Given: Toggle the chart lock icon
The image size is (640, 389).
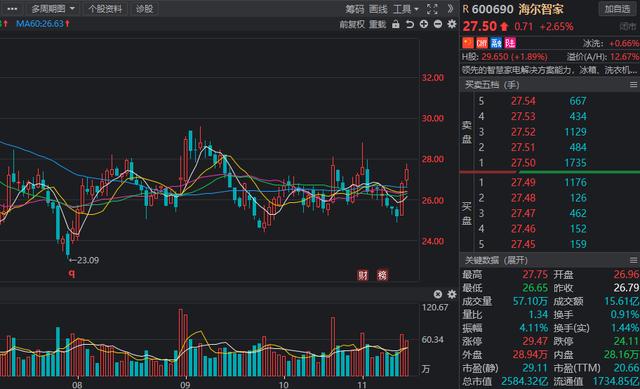Looking at the screenshot, I should coord(396,24).
